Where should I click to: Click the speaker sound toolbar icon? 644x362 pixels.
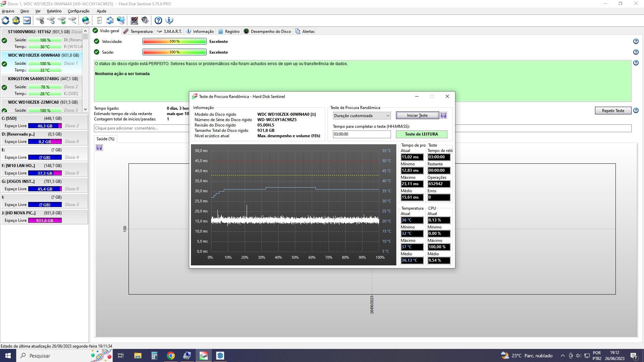tap(145, 20)
